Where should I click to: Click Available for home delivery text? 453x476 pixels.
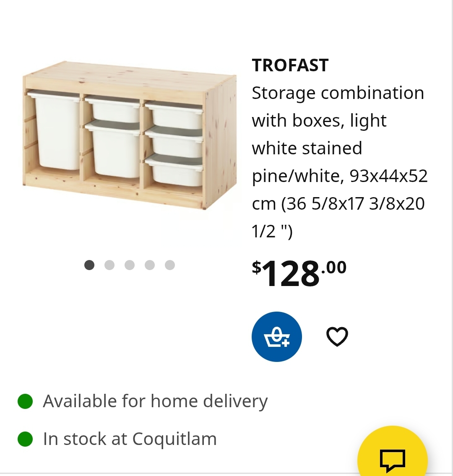(155, 401)
